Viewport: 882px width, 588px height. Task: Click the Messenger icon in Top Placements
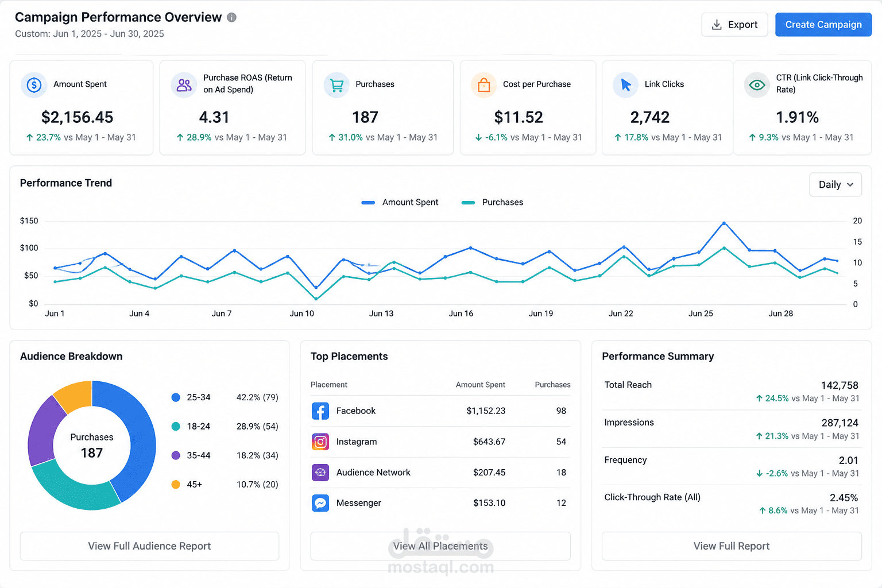(320, 503)
